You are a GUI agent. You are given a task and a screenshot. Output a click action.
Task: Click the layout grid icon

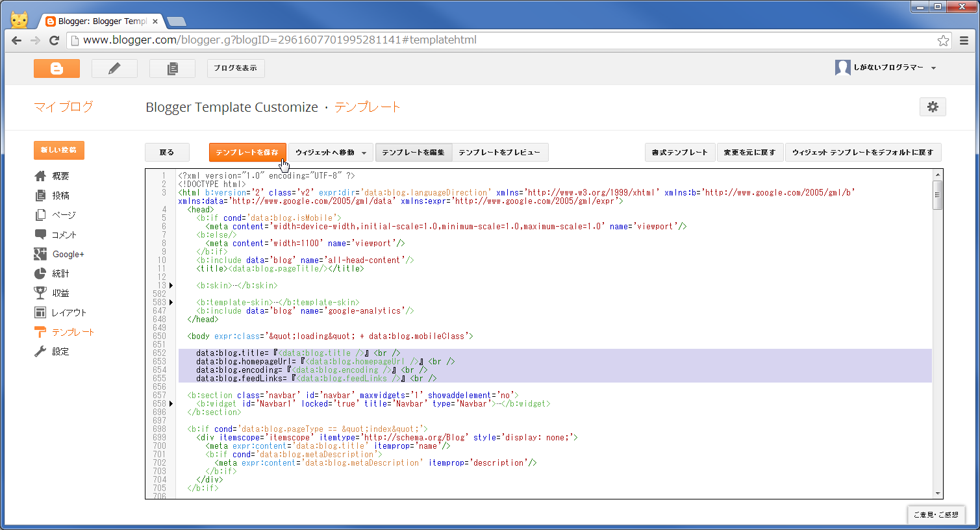coord(40,312)
